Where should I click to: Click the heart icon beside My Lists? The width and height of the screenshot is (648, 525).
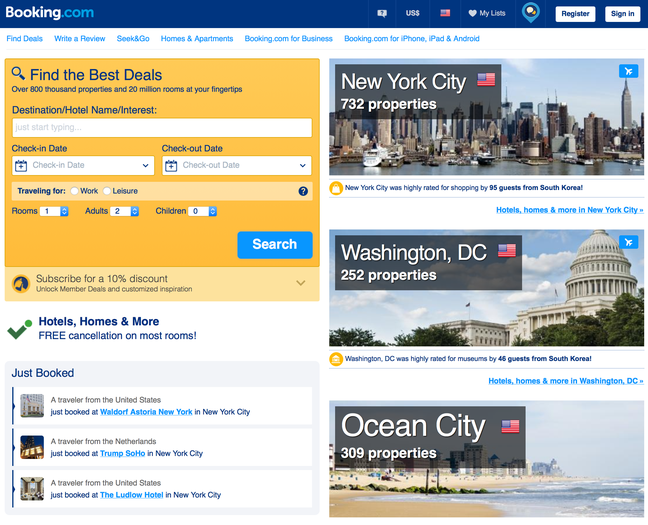click(x=472, y=13)
